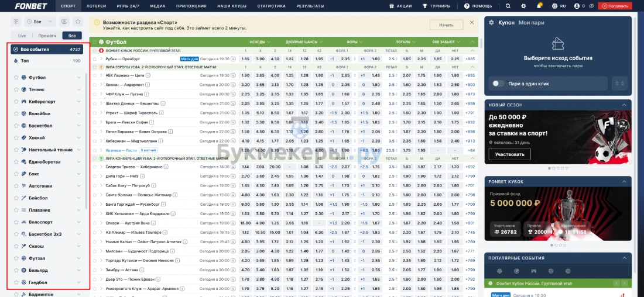Open sidebar filter settings sliders icon
This screenshot has height=297, width=644.
coord(16,22)
